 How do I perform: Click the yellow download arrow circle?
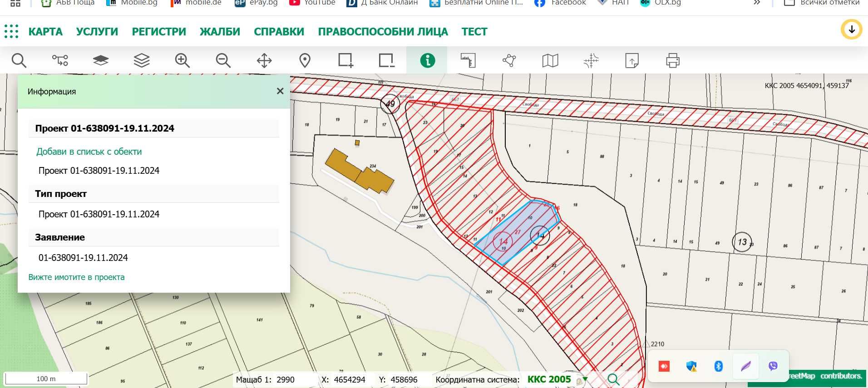(852, 30)
